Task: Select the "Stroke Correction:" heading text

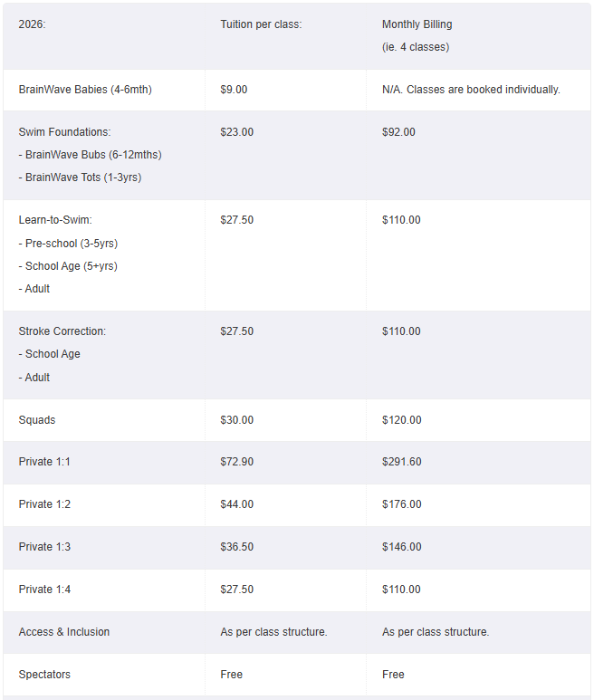Action: 62,331
